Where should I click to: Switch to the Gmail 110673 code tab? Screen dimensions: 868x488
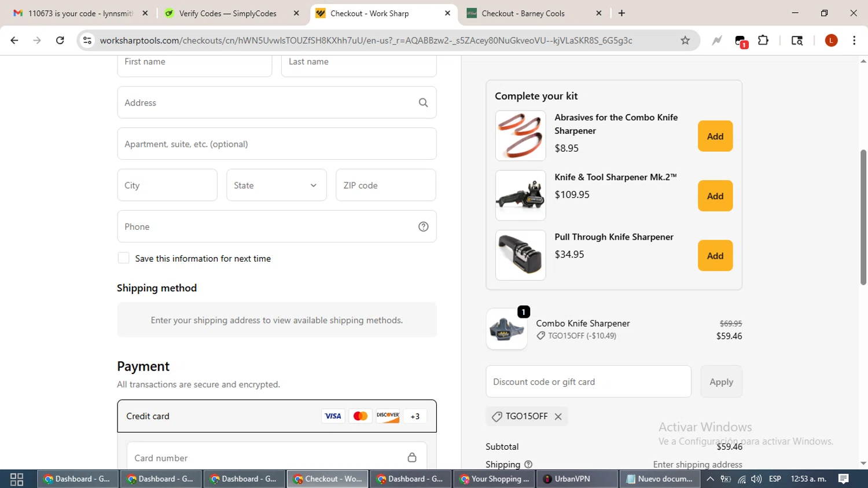81,13
